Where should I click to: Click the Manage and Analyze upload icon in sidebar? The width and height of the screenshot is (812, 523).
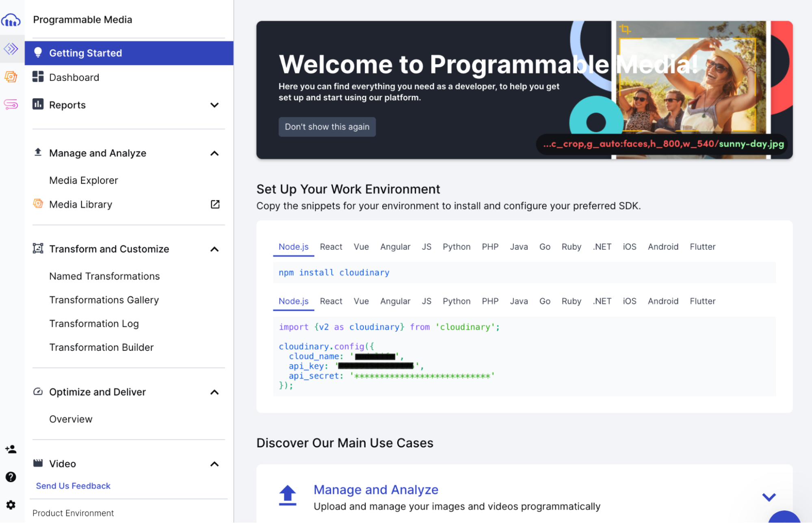(38, 152)
